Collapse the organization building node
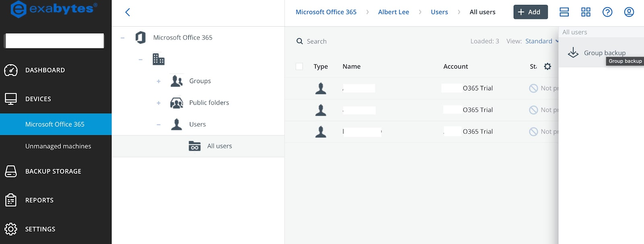Image resolution: width=644 pixels, height=244 pixels. click(x=140, y=60)
